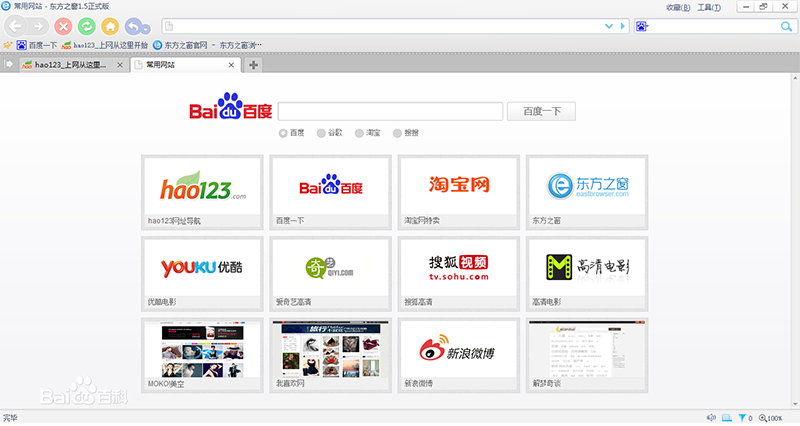Open the 工具(T) tools menu
800x426 pixels.
click(x=709, y=7)
